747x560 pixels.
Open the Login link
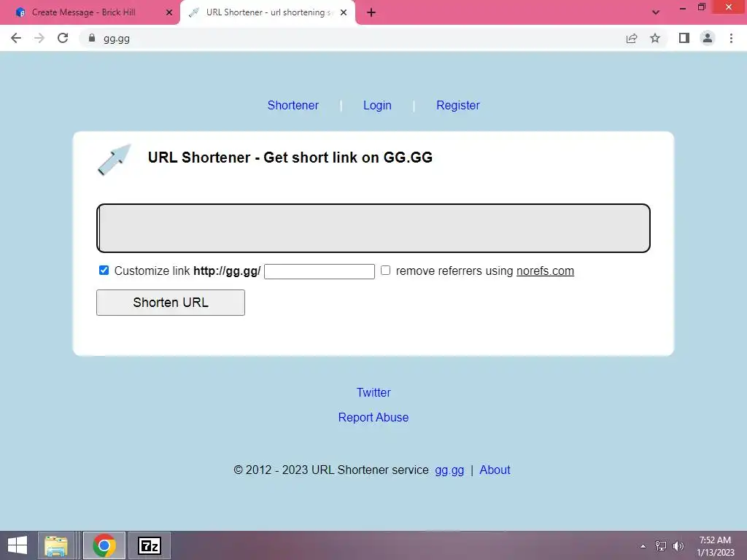[x=377, y=105]
